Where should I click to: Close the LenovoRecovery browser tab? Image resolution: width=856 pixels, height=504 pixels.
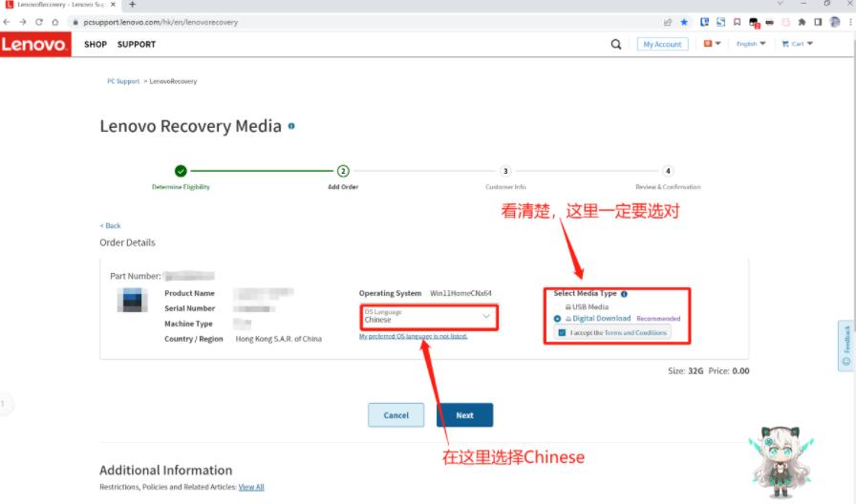coord(113,5)
